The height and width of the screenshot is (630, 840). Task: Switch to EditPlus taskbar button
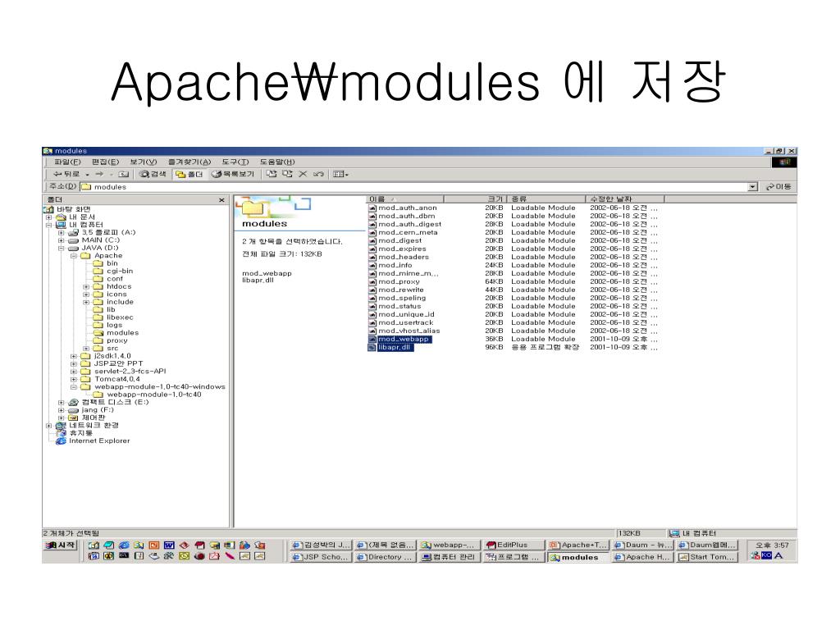pyautogui.click(x=513, y=545)
